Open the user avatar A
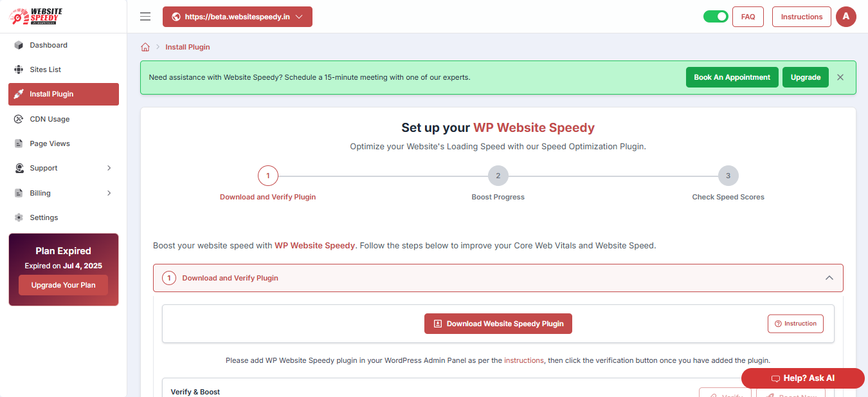 click(845, 17)
